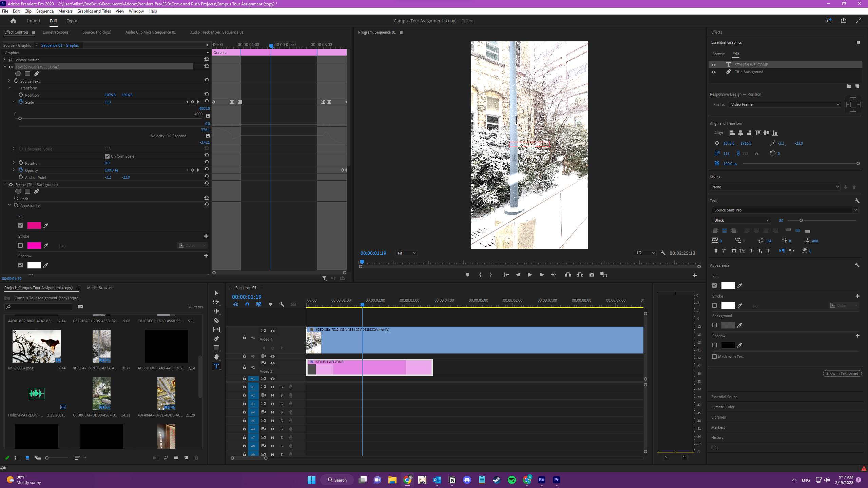Open the Program monitor settings wrench
The image size is (868, 488).
coord(663,253)
